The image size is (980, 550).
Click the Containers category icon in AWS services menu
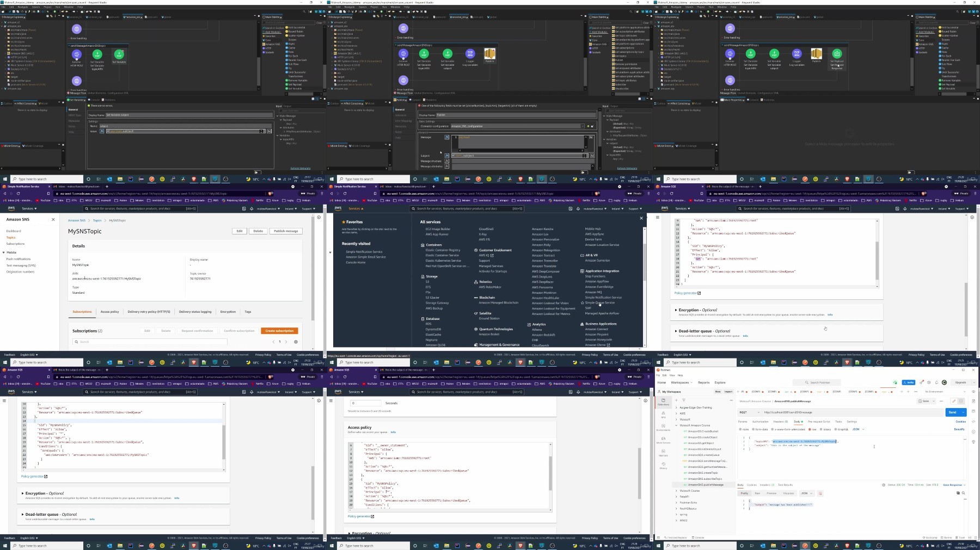click(422, 245)
